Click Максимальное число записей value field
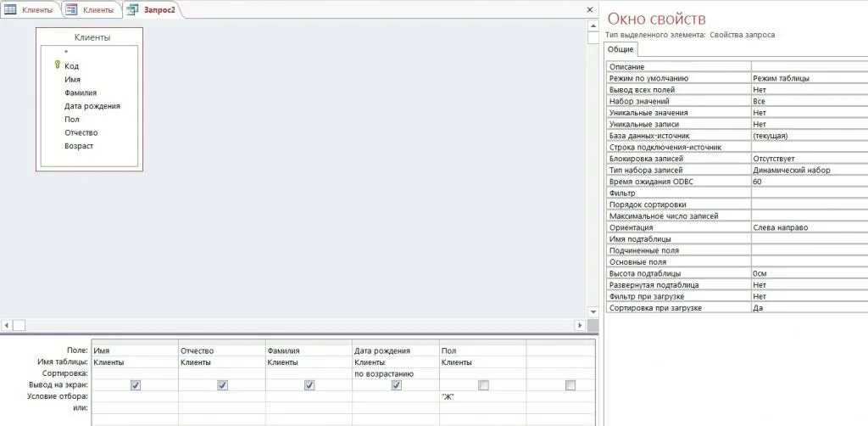 coord(810,216)
